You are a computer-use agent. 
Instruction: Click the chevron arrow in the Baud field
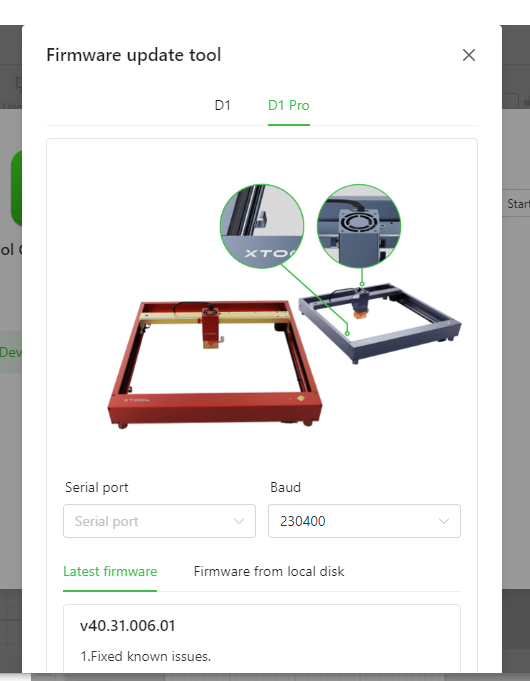tap(444, 521)
